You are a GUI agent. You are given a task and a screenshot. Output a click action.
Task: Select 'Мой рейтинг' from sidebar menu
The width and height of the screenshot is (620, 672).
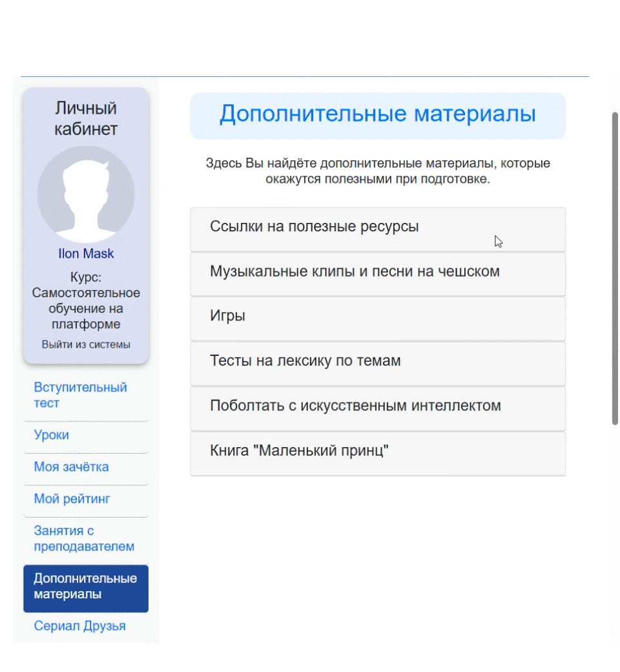click(72, 499)
